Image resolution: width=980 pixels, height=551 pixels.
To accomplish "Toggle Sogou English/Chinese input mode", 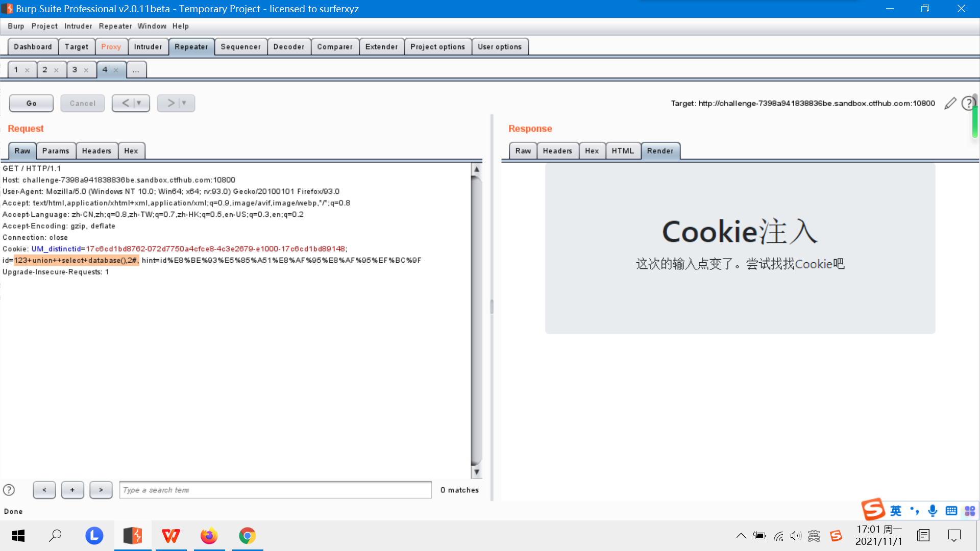I will [896, 511].
